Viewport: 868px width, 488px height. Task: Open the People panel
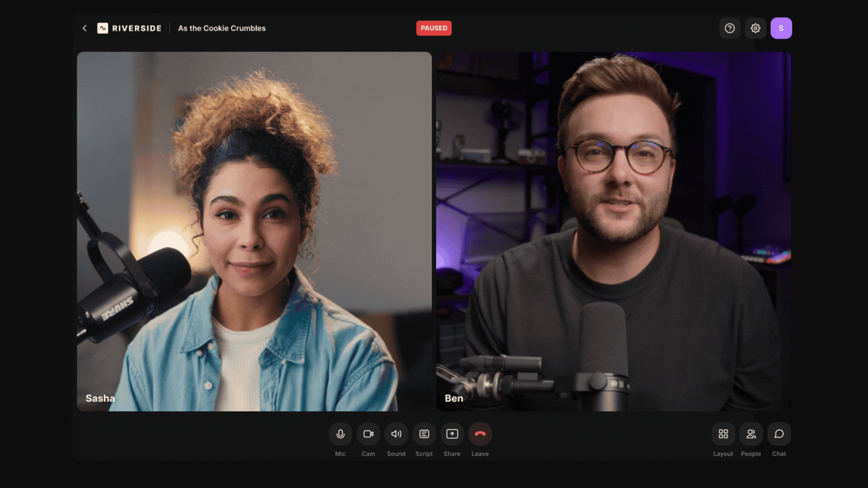[x=751, y=434]
